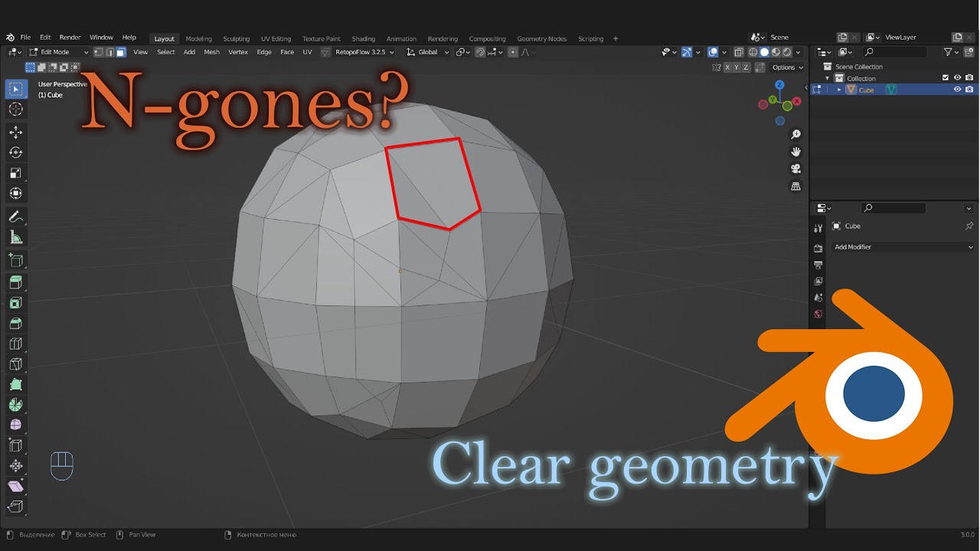Toggle X-Ray display
Image resolution: width=980 pixels, height=551 pixels.
tap(738, 52)
